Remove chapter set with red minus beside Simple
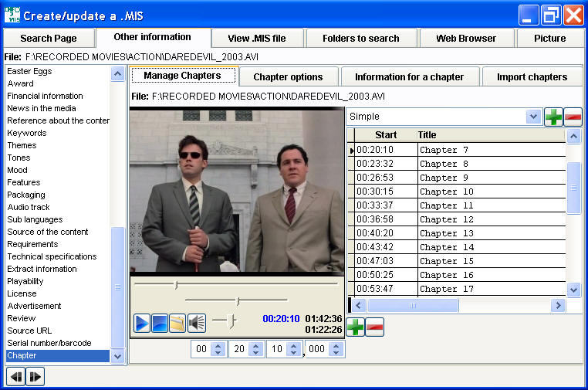 click(573, 117)
